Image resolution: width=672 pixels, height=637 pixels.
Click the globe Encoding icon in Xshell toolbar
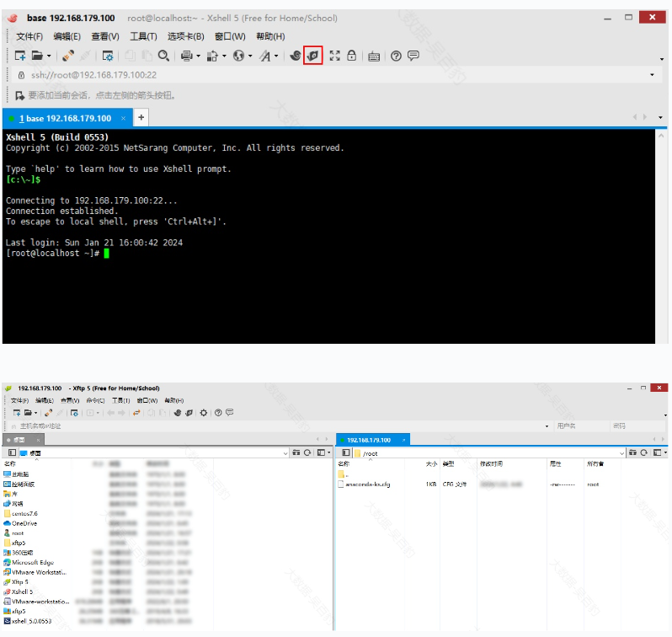(238, 56)
